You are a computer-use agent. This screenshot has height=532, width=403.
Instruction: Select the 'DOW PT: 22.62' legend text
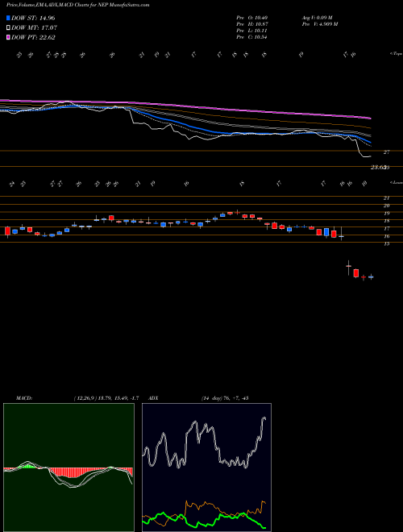[33, 37]
